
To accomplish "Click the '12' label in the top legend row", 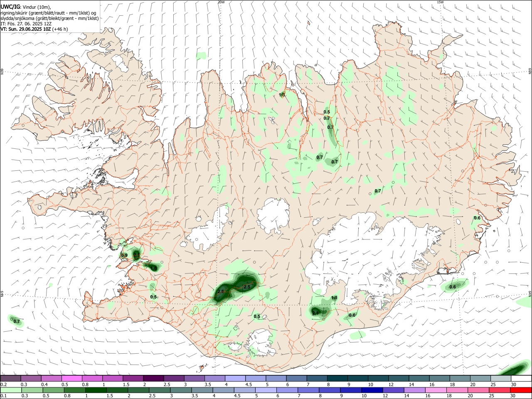I will coord(391,384).
